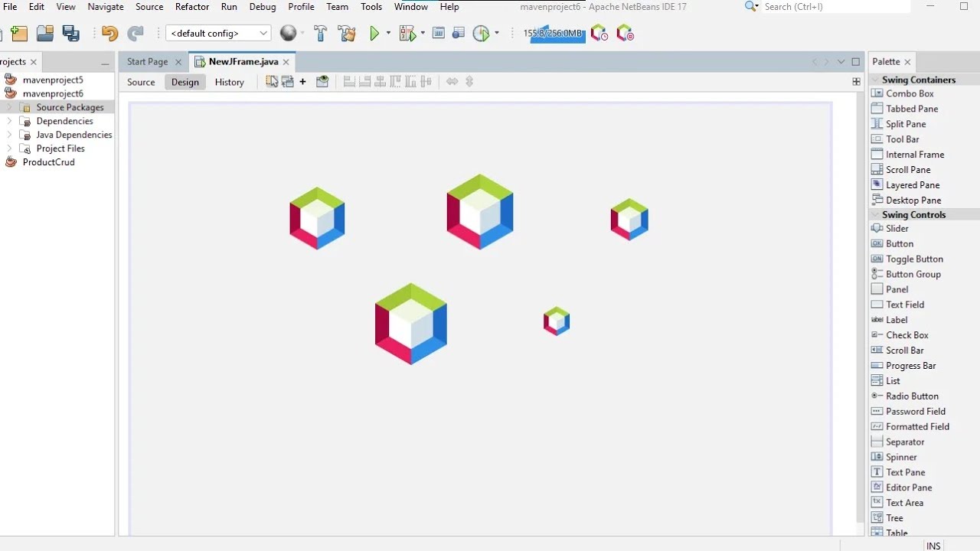
Task: Click the Search input field
Action: click(837, 7)
